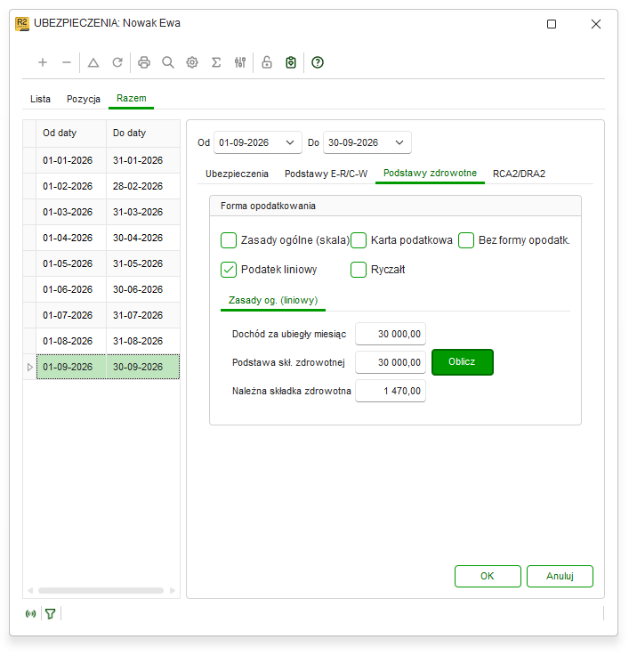Screen dimensions: 637x672
Task: Select the Zasady og. (liniowy) tab
Action: point(273,301)
